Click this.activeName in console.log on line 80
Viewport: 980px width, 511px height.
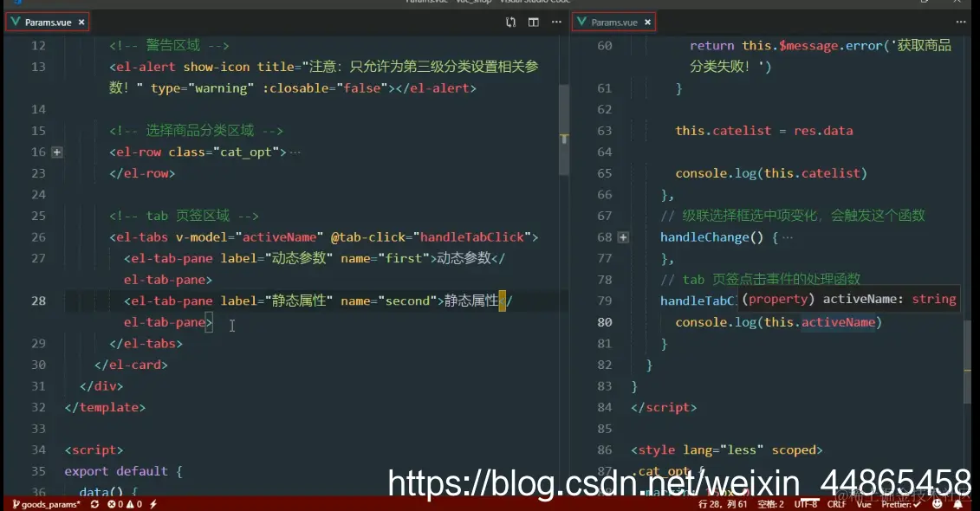(x=820, y=322)
